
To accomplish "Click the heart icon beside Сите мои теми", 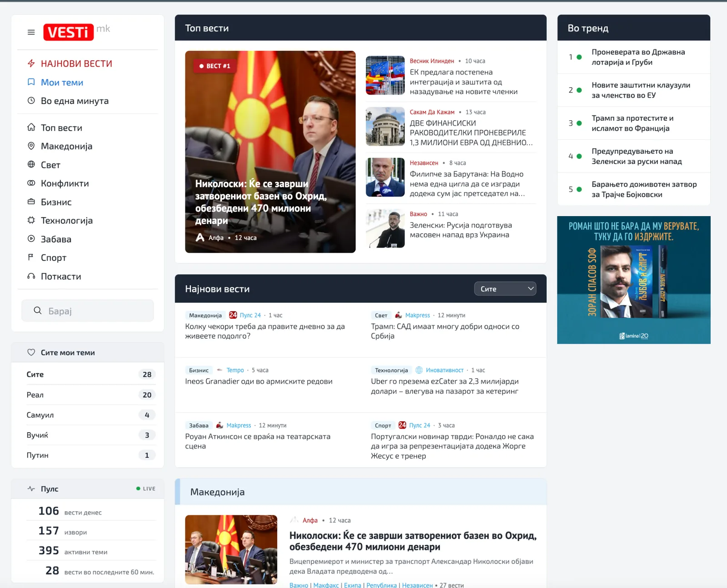I will (31, 352).
